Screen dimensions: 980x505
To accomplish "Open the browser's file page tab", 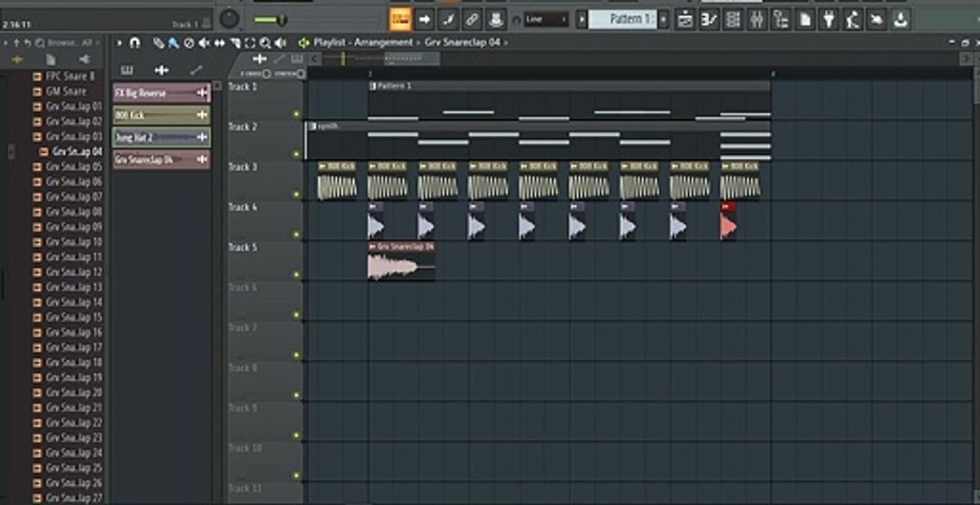I will 51,60.
